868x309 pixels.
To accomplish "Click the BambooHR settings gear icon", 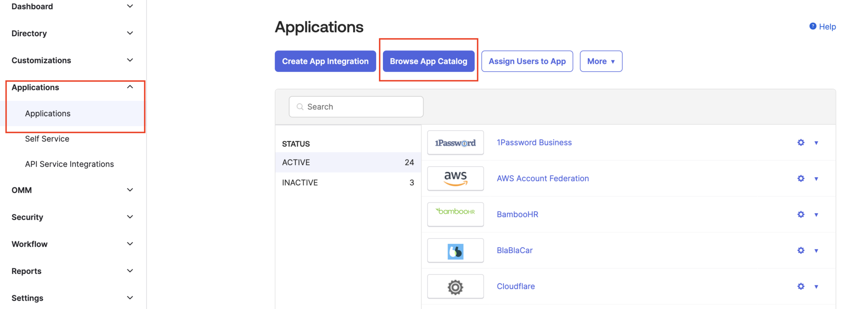I will (801, 215).
